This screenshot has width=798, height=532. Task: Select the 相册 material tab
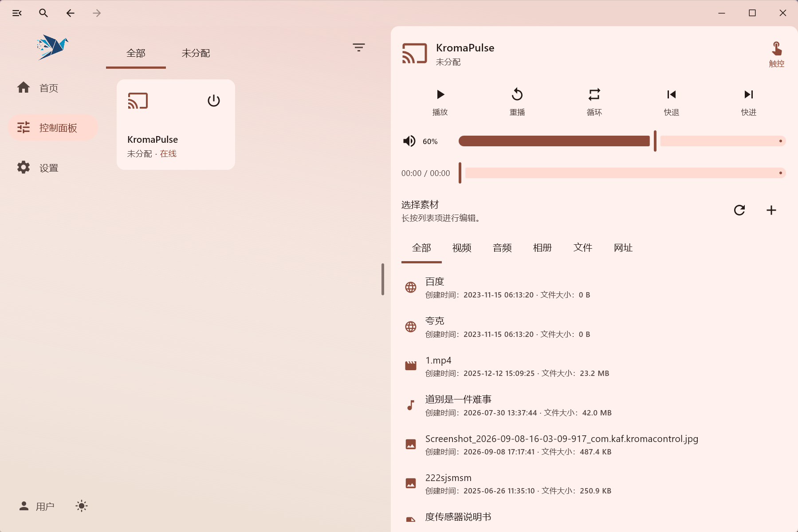click(x=542, y=248)
